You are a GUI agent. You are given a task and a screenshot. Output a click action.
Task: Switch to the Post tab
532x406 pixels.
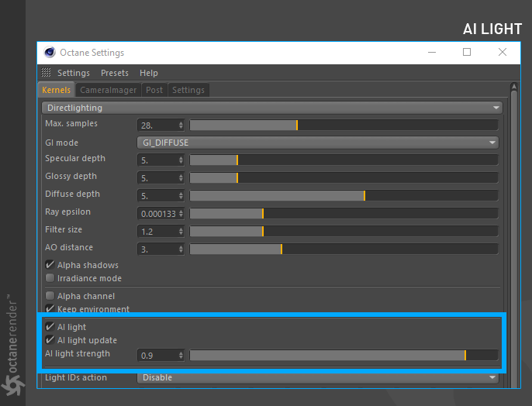click(x=154, y=90)
